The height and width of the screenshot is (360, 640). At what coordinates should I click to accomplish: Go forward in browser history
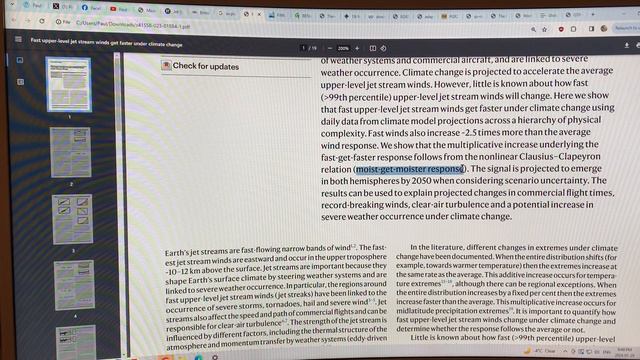pos(28,20)
